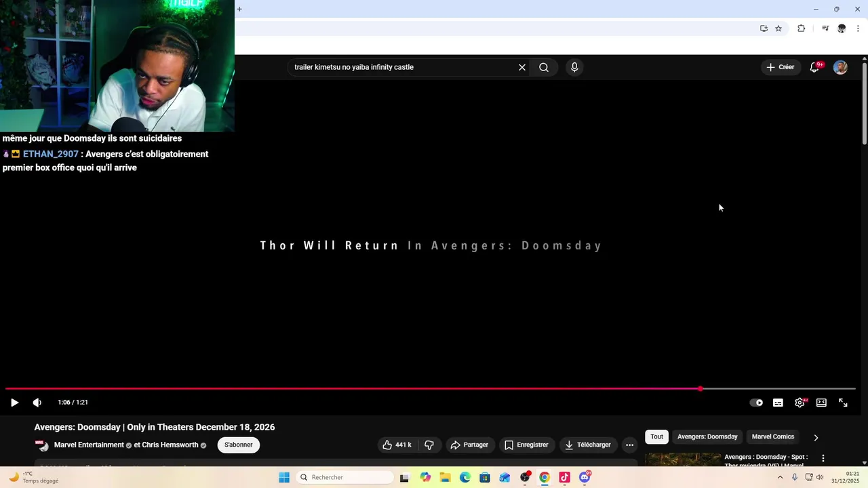Open Chris Hemsworth channel link

point(170,445)
